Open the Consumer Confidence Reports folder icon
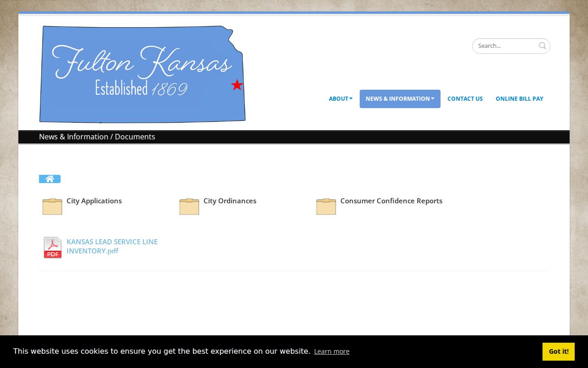The height and width of the screenshot is (368, 588). click(x=326, y=207)
